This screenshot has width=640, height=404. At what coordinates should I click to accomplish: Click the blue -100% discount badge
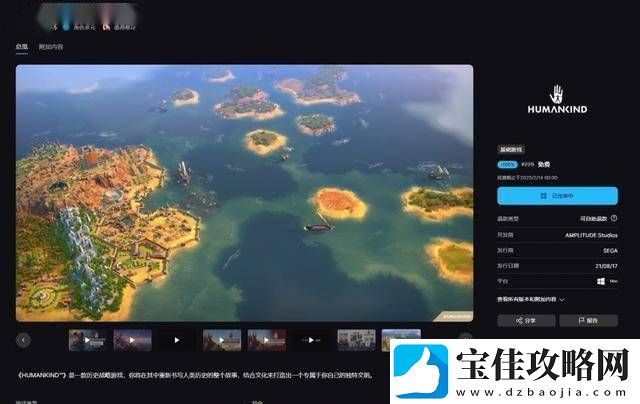pos(507,164)
